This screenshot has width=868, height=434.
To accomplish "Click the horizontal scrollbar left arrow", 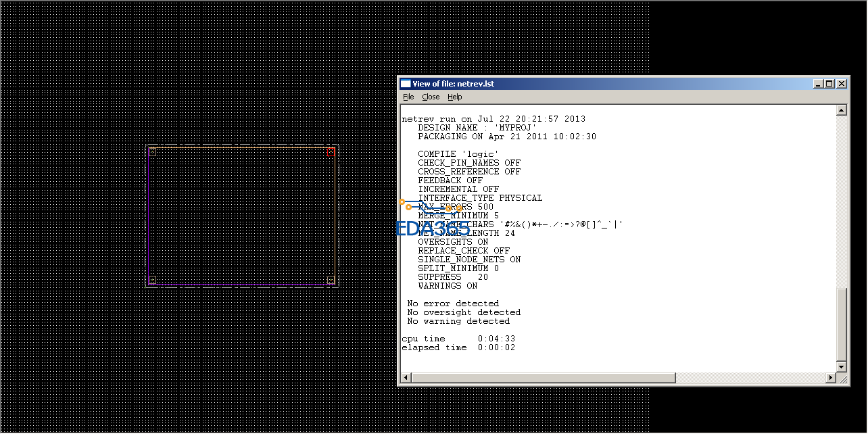I will point(406,377).
